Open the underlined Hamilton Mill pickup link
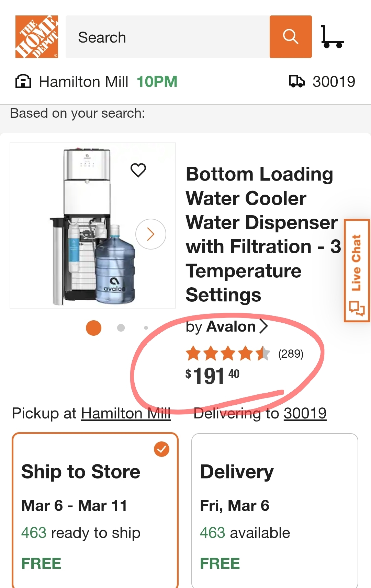 (x=125, y=413)
